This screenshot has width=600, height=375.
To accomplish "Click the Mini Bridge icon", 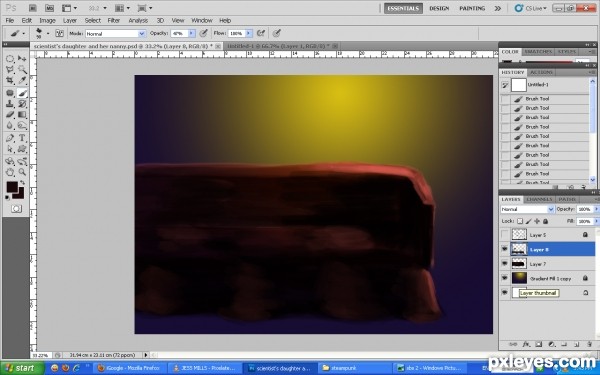I will pyautogui.click(x=49, y=8).
